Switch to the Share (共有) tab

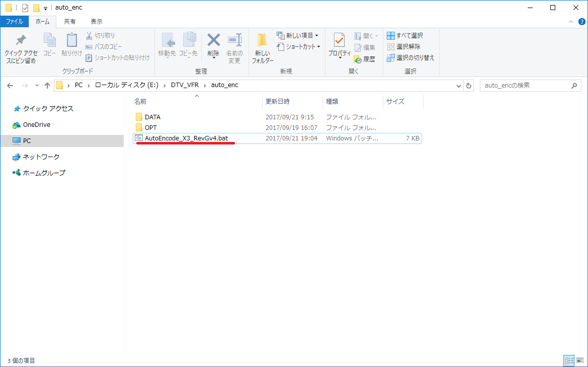point(70,21)
